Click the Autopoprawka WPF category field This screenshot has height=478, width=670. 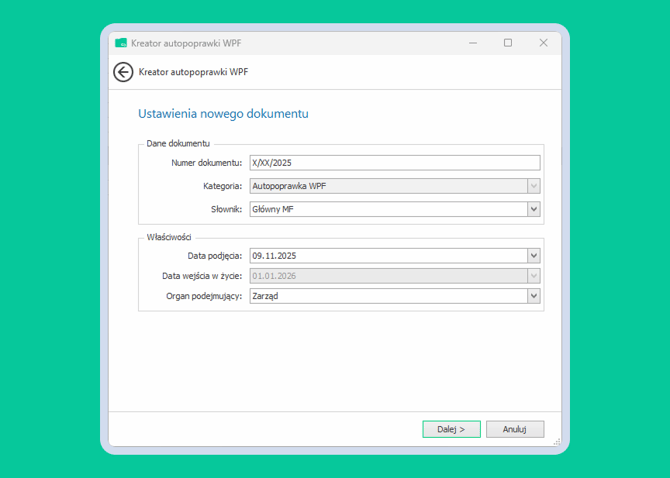(x=387, y=186)
